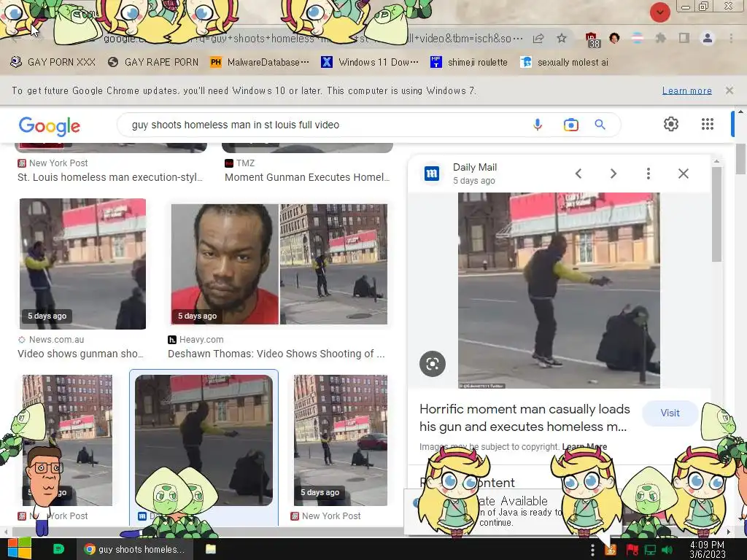This screenshot has width=747, height=560.
Task: Open the MalwareDatabase bookmark
Action: [260, 63]
